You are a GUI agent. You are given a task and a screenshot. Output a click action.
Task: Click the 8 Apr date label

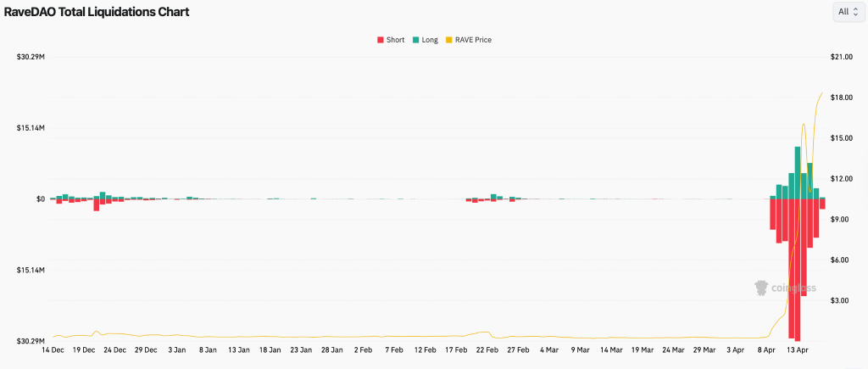coord(767,349)
